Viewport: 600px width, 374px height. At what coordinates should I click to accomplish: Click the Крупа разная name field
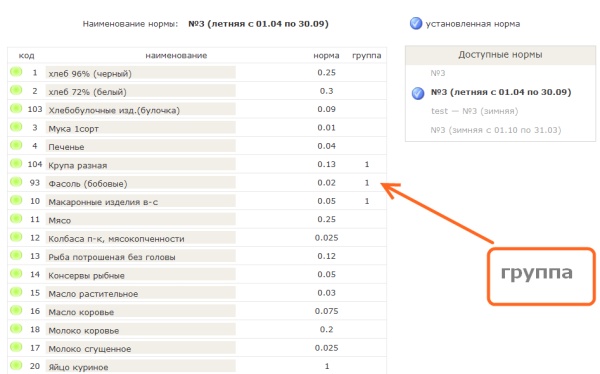(140, 165)
